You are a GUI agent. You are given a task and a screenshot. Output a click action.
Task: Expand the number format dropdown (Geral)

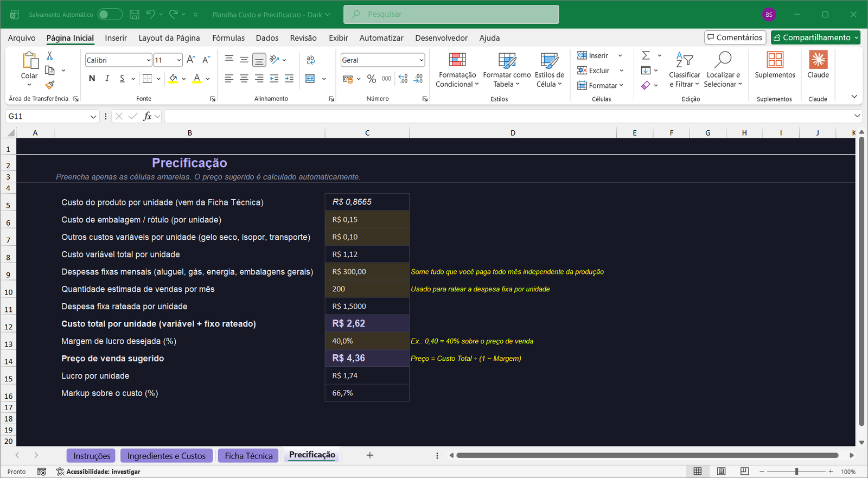422,60
